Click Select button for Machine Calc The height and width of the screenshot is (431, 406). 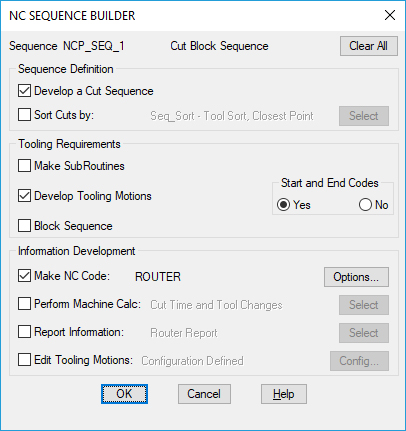pyautogui.click(x=364, y=305)
